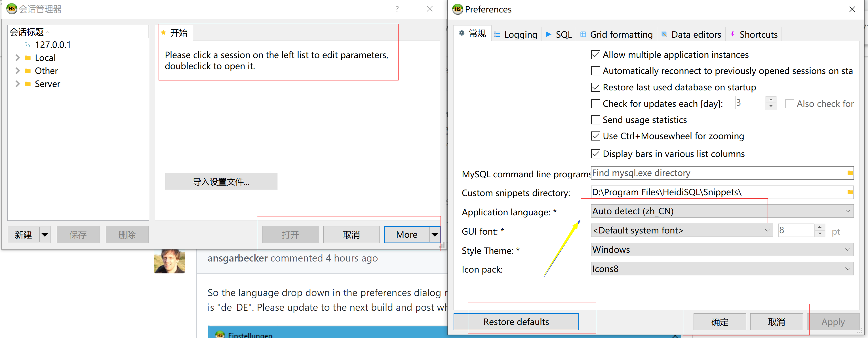This screenshot has height=338, width=868.
Task: Switch to the Logging tab
Action: pyautogui.click(x=516, y=34)
